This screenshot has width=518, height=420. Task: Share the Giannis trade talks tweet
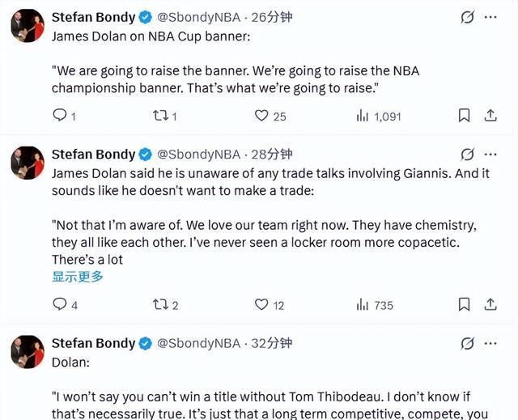coord(490,304)
